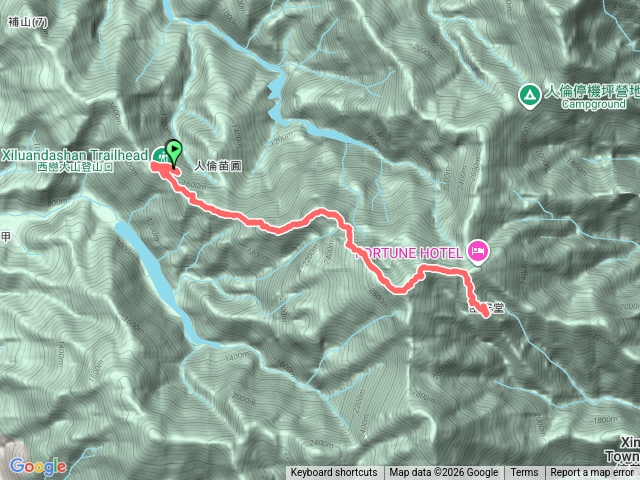
Task: Click the red track's end point
Action: [x=486, y=314]
